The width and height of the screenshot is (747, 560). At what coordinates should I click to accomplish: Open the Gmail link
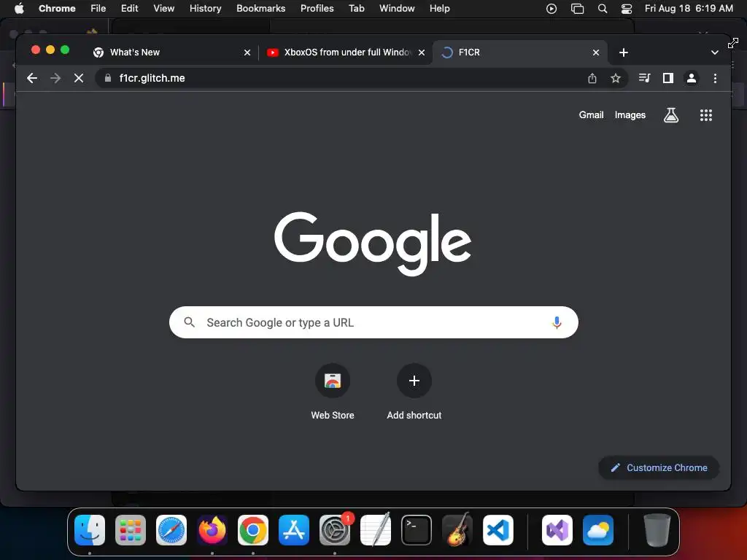pos(591,114)
